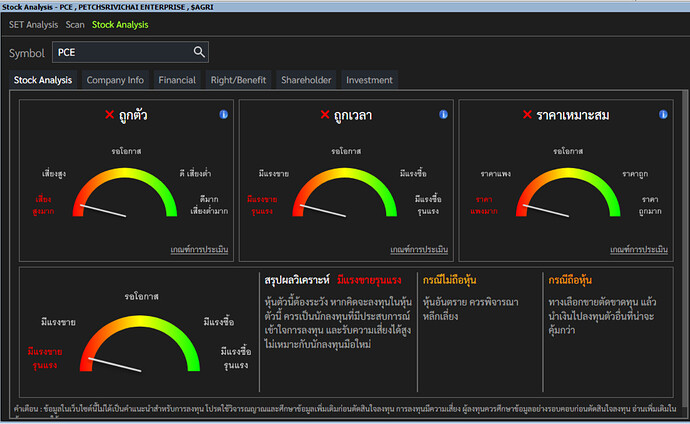Viewport: 690px width, 424px height.
Task: Open the SET Analysis menu
Action: click(x=33, y=25)
